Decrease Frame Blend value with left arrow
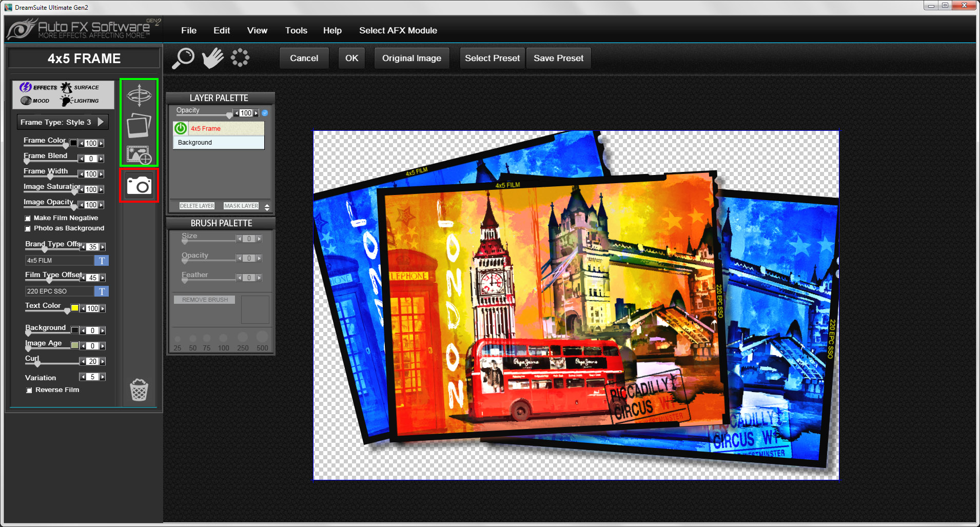Screen dimensions: 980x527 [82, 159]
